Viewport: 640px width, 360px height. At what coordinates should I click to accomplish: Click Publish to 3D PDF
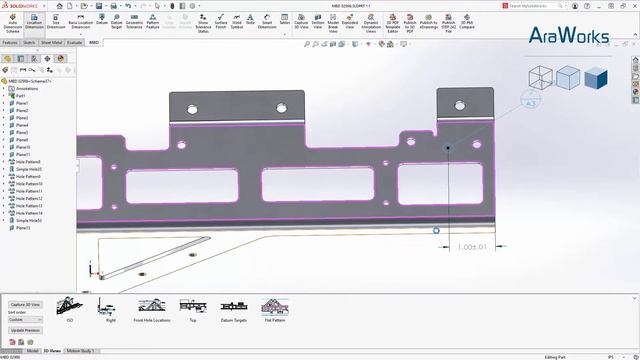pos(410,23)
